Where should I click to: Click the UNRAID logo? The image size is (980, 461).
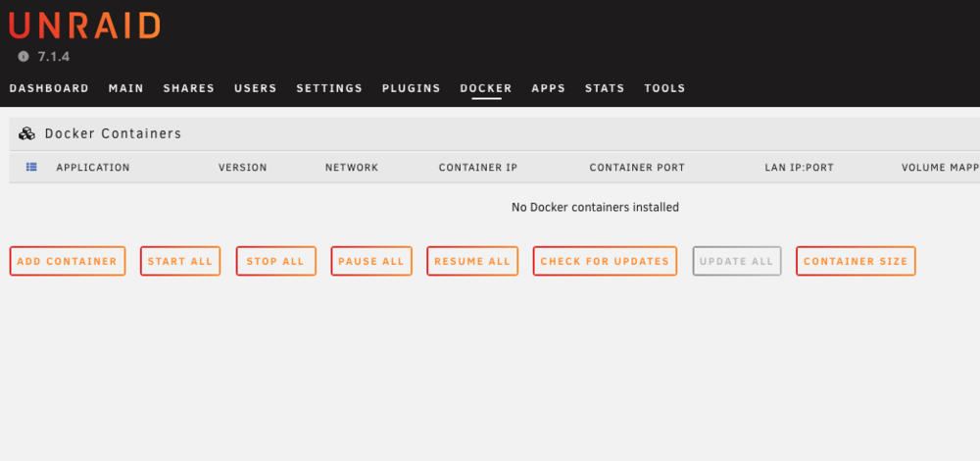point(84,26)
